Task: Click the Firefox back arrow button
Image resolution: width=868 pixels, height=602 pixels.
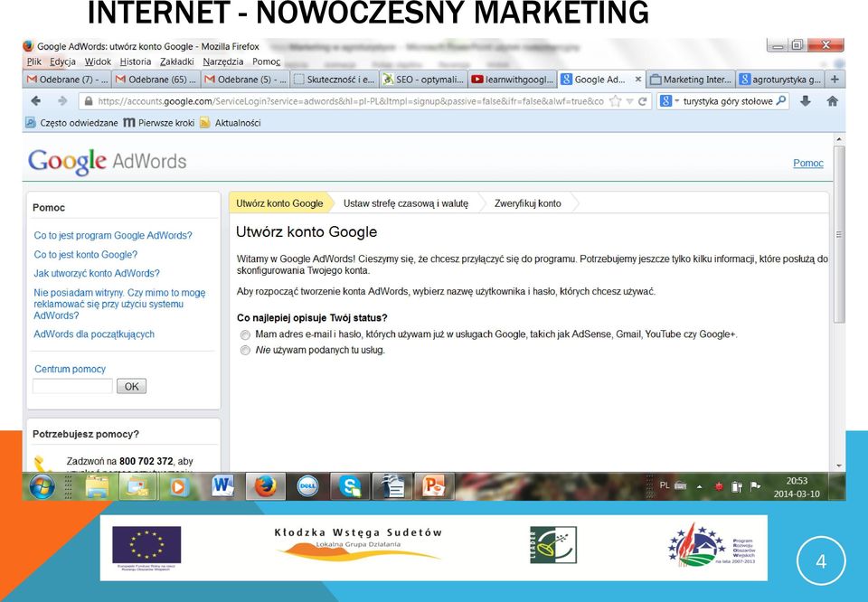Action: pos(36,101)
